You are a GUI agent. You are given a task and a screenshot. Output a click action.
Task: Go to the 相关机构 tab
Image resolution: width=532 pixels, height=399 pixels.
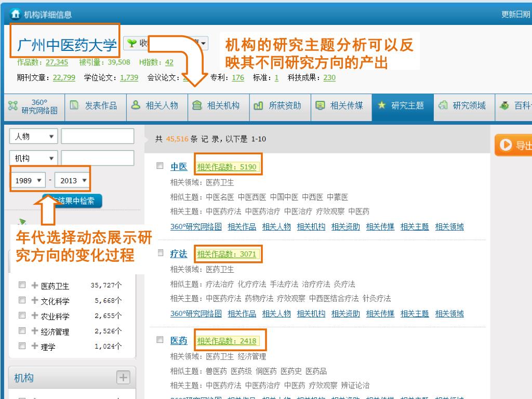click(219, 106)
